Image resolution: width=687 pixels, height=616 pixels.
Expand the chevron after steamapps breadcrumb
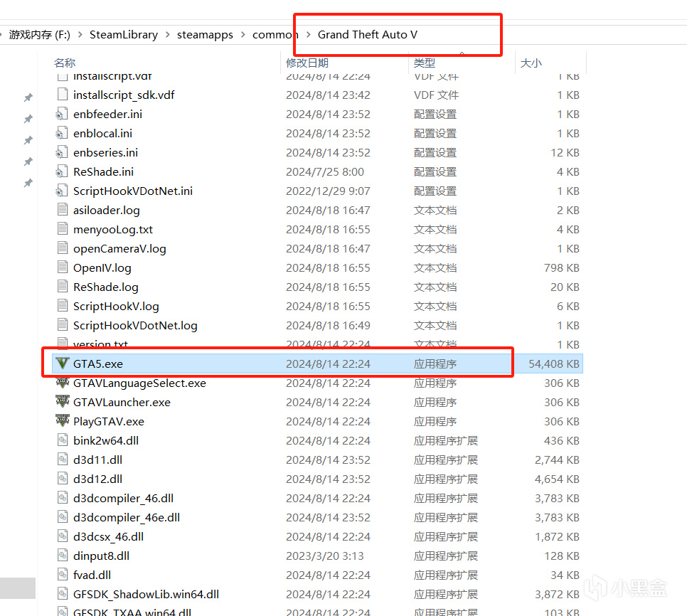243,35
